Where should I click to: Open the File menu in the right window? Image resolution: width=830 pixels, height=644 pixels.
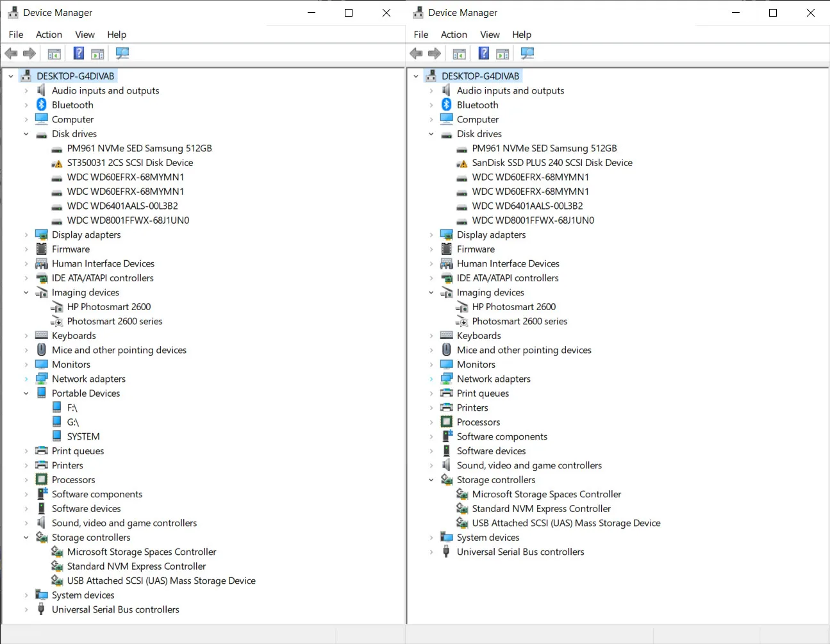pyautogui.click(x=421, y=35)
